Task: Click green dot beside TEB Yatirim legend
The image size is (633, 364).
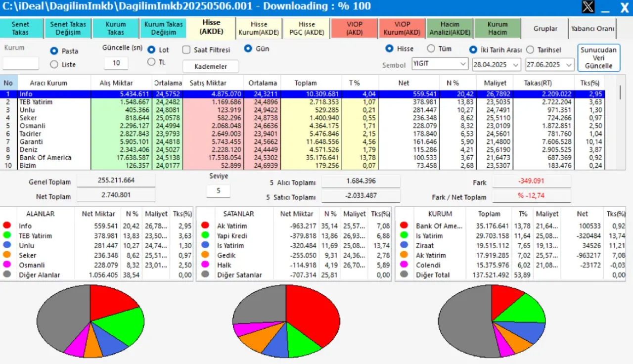Action: [x=7, y=236]
